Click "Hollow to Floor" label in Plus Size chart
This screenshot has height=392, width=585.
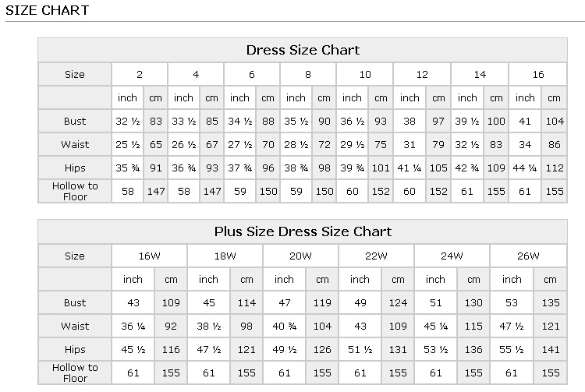point(75,373)
